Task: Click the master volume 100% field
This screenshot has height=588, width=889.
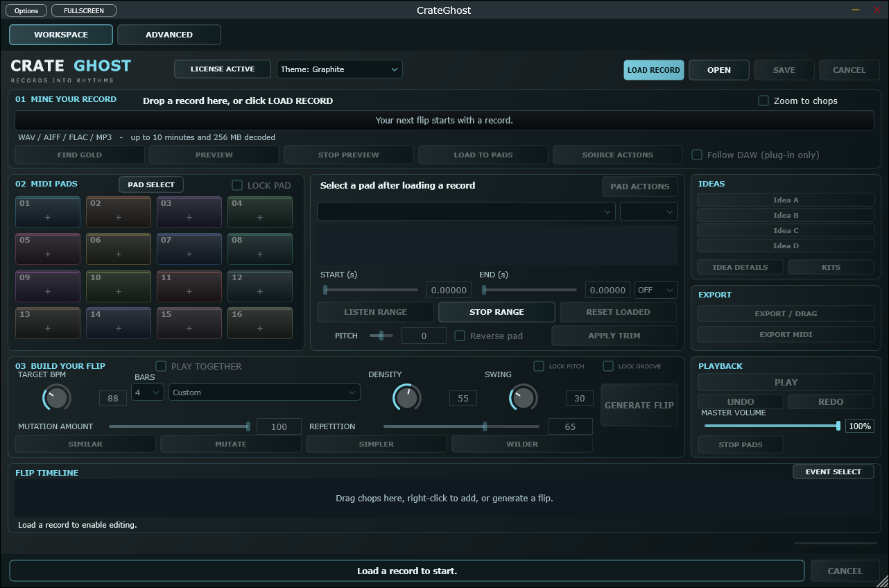Action: pyautogui.click(x=860, y=426)
